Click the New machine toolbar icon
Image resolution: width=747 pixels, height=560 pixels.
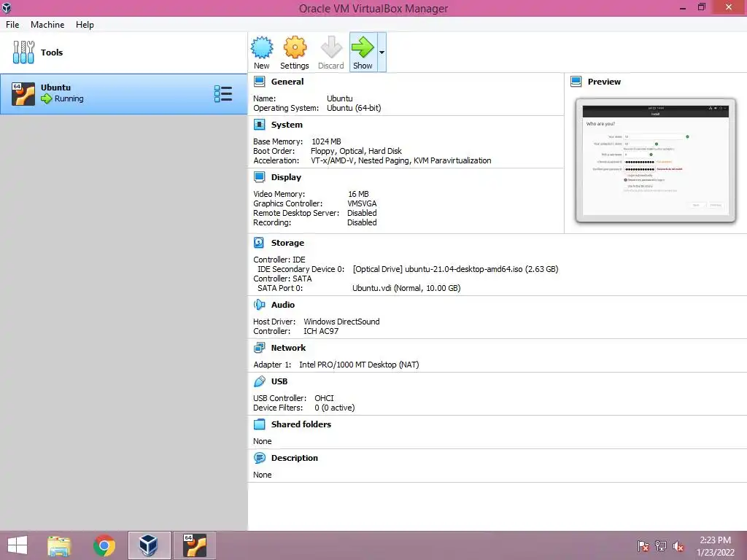pyautogui.click(x=262, y=52)
